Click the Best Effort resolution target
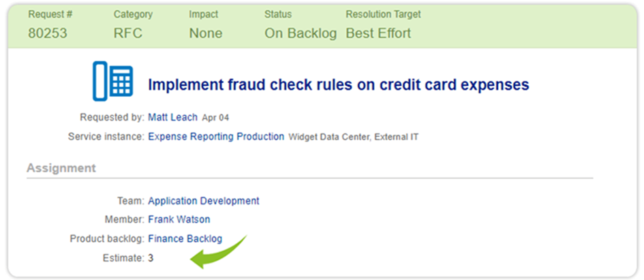 (378, 33)
